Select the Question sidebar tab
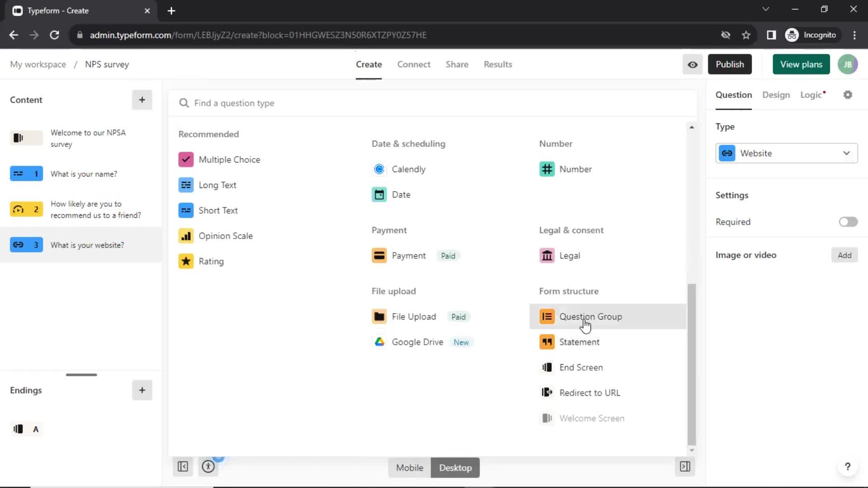 [733, 95]
